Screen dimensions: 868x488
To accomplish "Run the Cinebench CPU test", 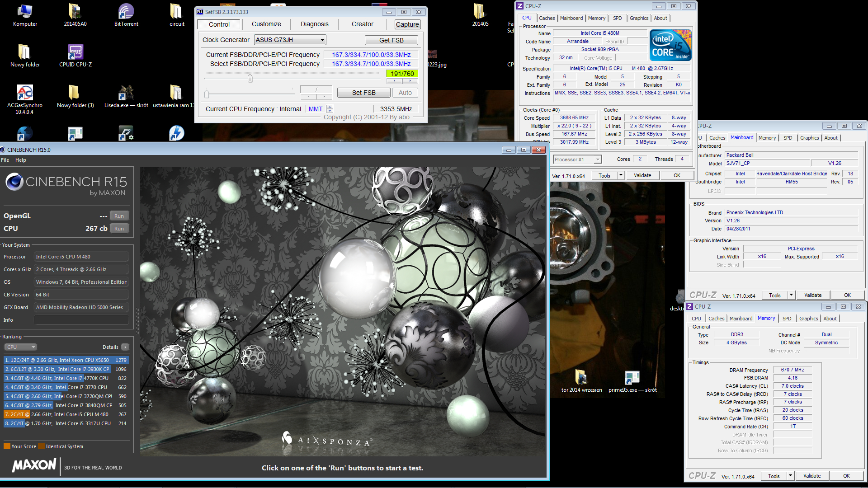I will (x=119, y=229).
